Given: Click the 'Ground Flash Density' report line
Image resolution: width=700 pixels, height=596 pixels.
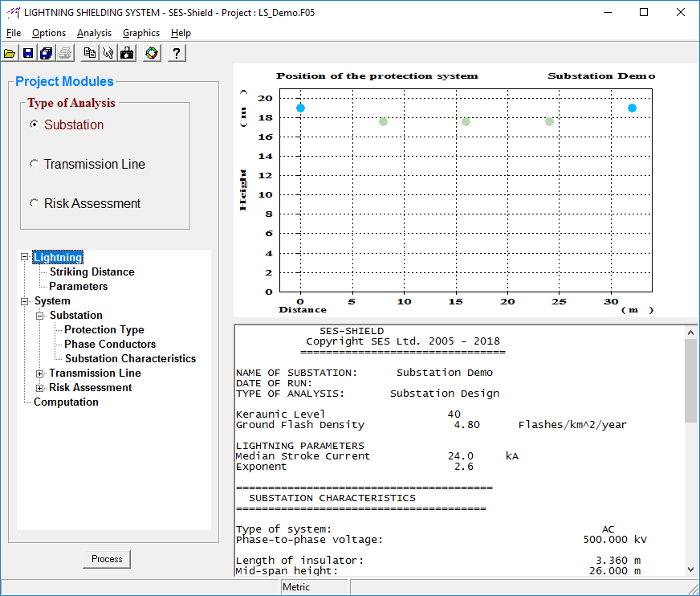Looking at the screenshot, I should click(x=431, y=424).
